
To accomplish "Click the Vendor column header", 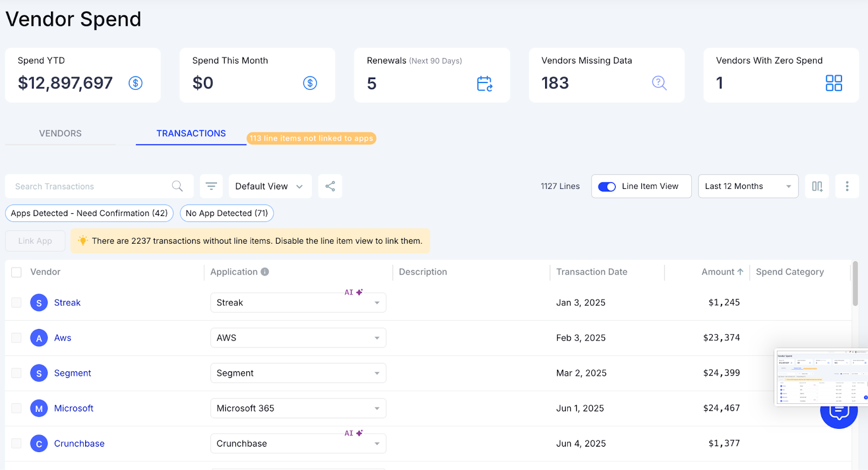I will pyautogui.click(x=46, y=272).
